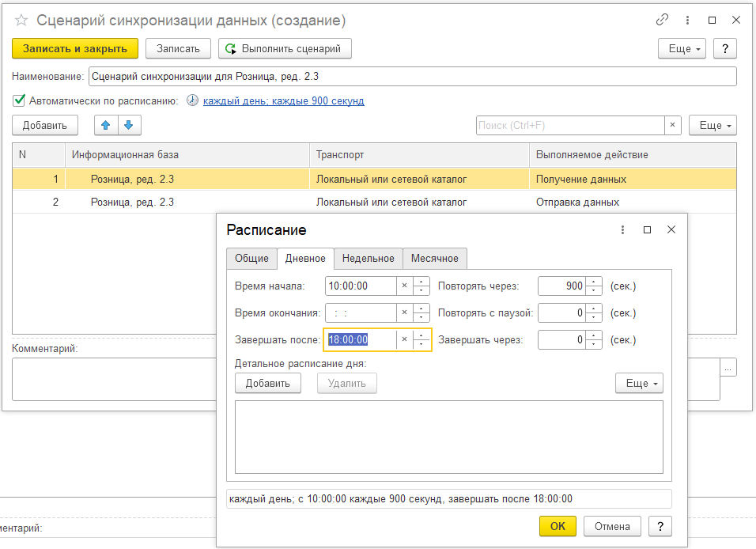Click the Наименование text field
Screen dimensions: 756x549
point(411,76)
